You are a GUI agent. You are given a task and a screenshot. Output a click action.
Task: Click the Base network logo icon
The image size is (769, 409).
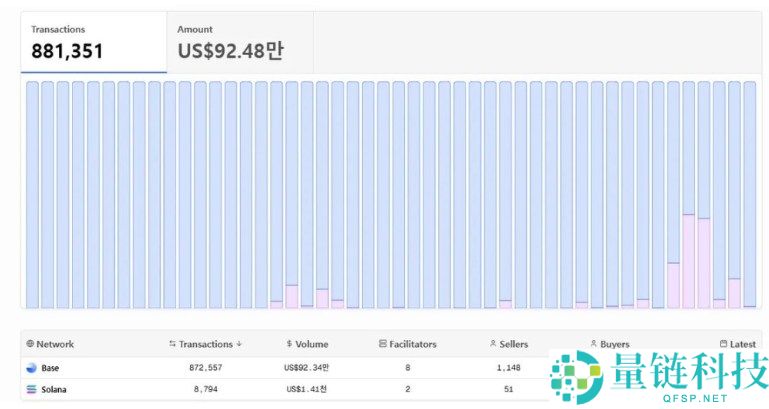tap(30, 368)
